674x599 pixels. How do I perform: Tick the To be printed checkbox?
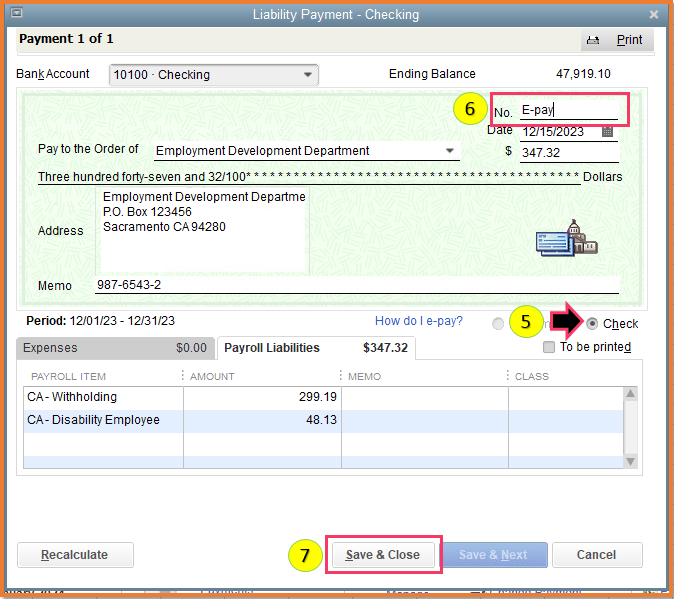click(x=549, y=347)
